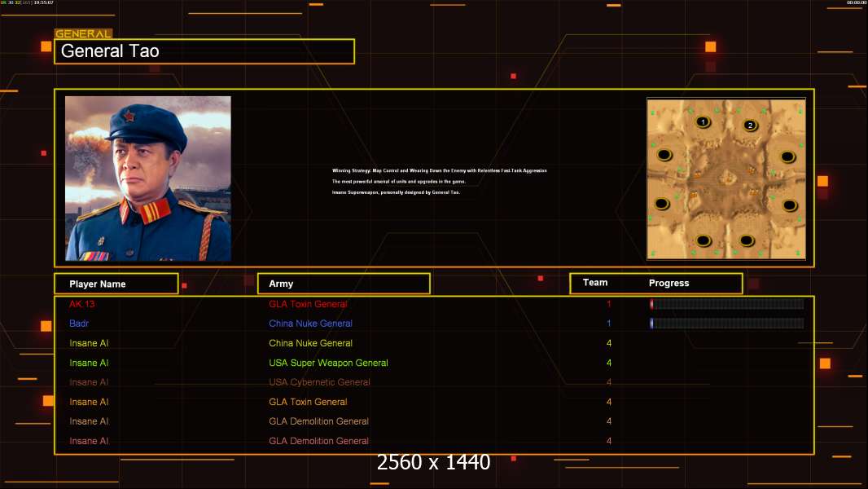Image resolution: width=868 pixels, height=489 pixels.
Task: Click the Progress column header
Action: [x=669, y=283]
